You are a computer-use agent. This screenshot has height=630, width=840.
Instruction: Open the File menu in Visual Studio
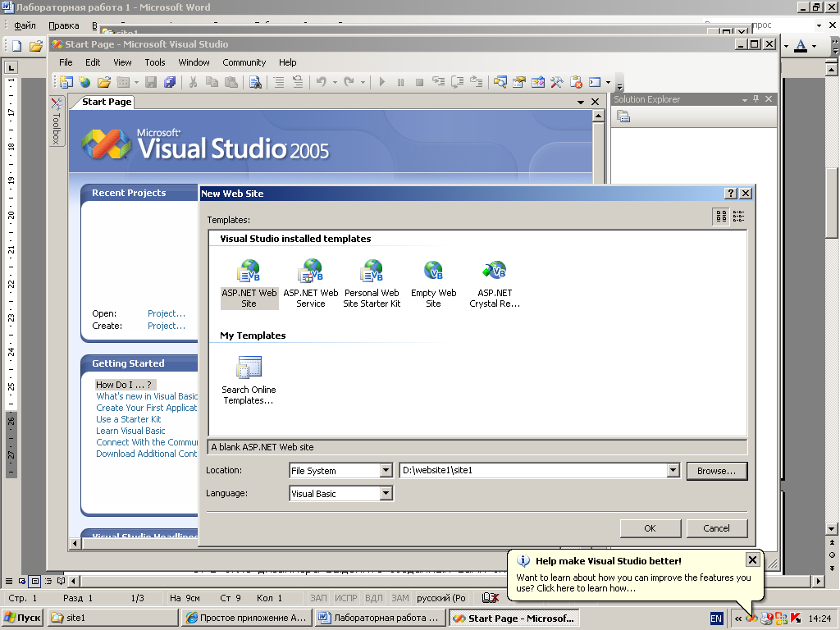point(66,62)
